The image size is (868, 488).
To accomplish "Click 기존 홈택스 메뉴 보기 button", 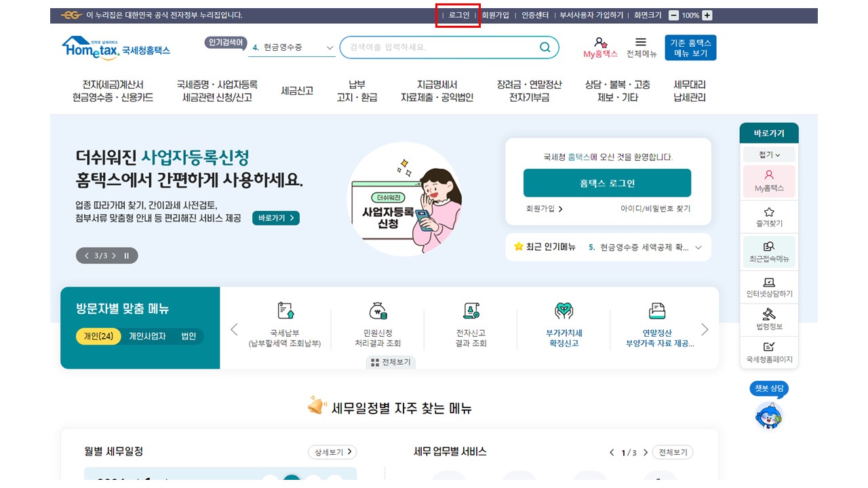I will [690, 47].
